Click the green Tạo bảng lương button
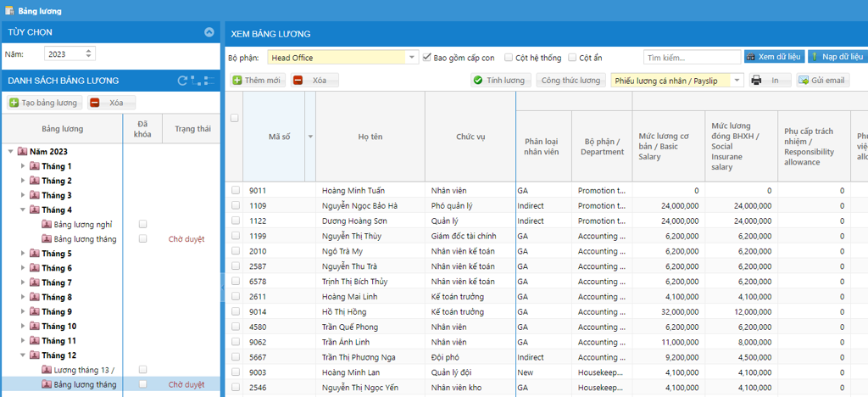The image size is (868, 397). pyautogui.click(x=45, y=103)
